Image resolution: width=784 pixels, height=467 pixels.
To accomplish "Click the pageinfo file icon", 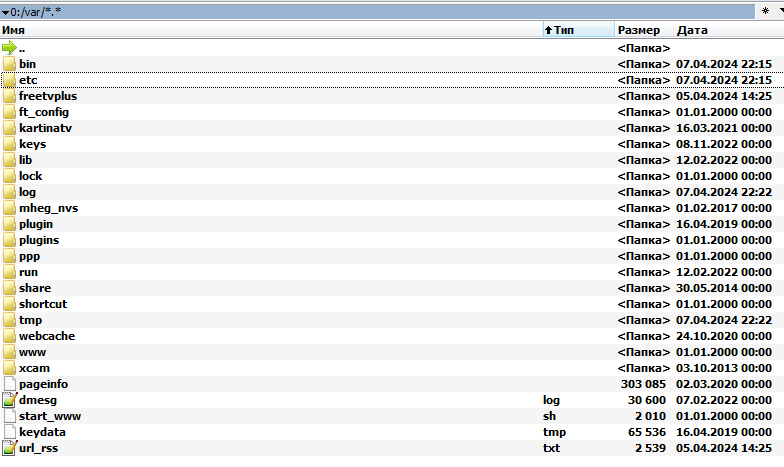I will tap(9, 384).
